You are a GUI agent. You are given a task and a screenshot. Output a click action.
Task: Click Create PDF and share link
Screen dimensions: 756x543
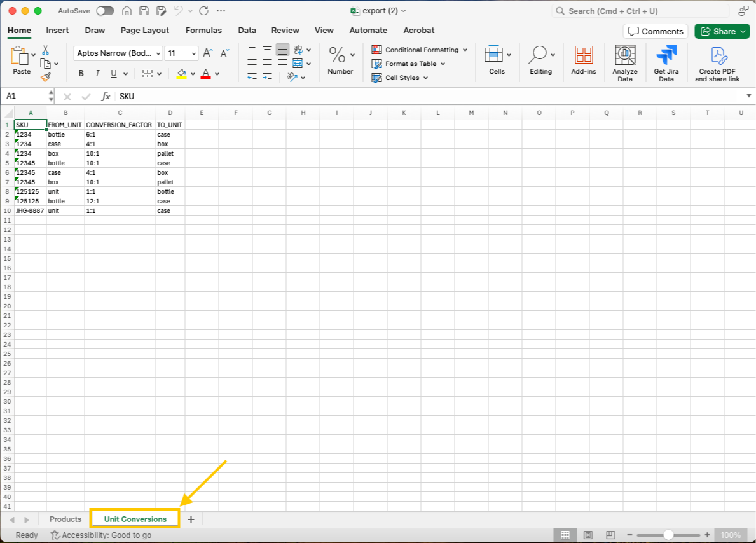click(x=717, y=64)
